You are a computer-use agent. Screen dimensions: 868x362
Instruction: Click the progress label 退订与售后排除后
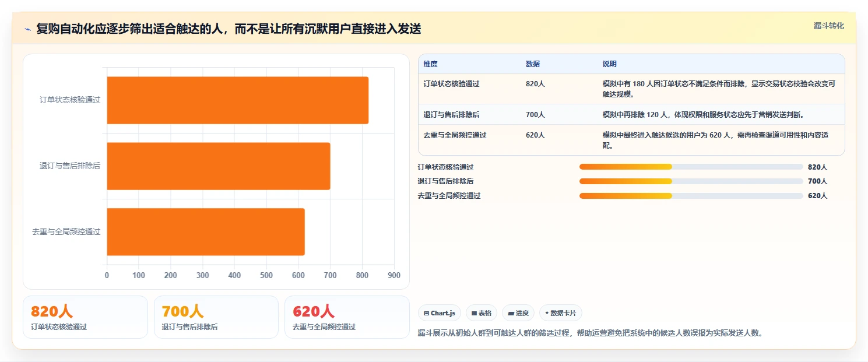(445, 181)
